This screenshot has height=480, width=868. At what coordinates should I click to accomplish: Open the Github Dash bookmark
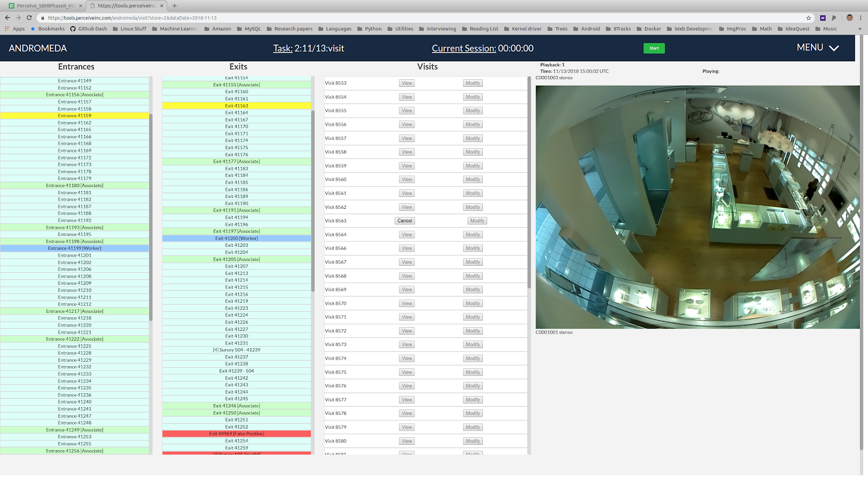point(88,29)
